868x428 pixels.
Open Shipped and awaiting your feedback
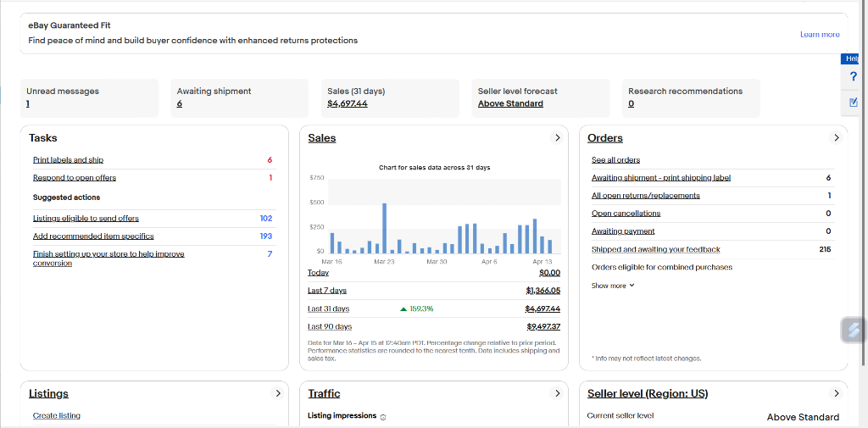pos(655,249)
